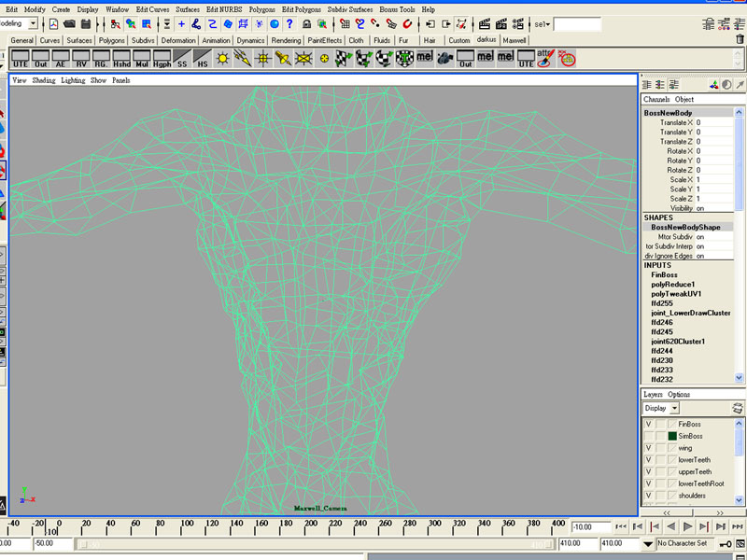Click the SimBoss layer green color swatch
The image size is (747, 560).
(672, 436)
